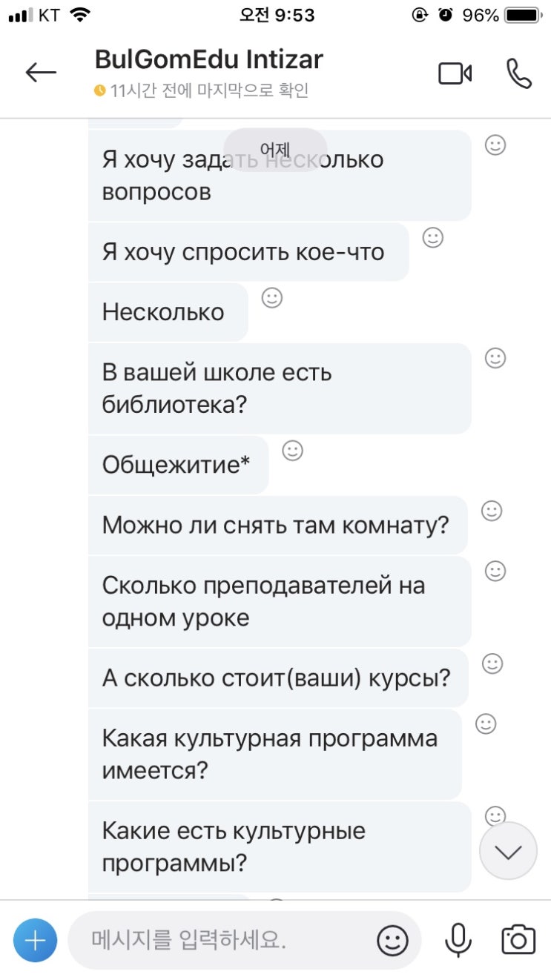
Task: Open the camera from message bar
Action: click(x=518, y=940)
